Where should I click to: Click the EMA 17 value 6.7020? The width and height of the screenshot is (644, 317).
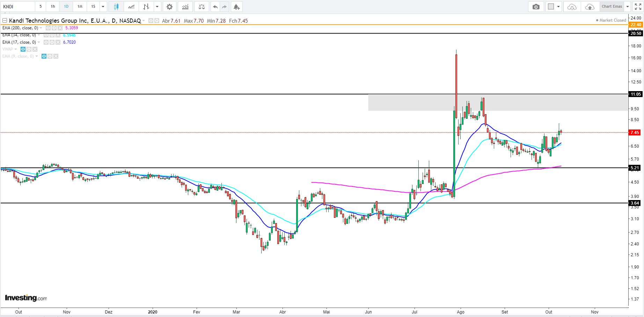[69, 42]
